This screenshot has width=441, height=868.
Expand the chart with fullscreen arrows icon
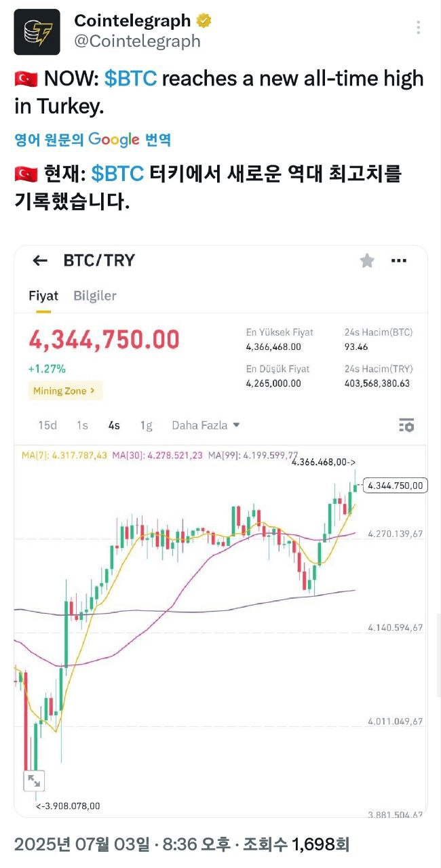(34, 780)
